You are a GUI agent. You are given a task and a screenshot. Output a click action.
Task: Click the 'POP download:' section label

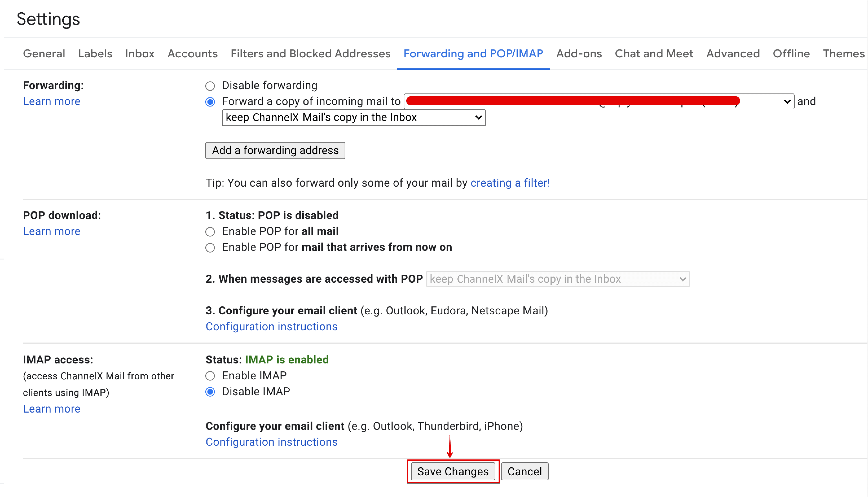coord(62,215)
